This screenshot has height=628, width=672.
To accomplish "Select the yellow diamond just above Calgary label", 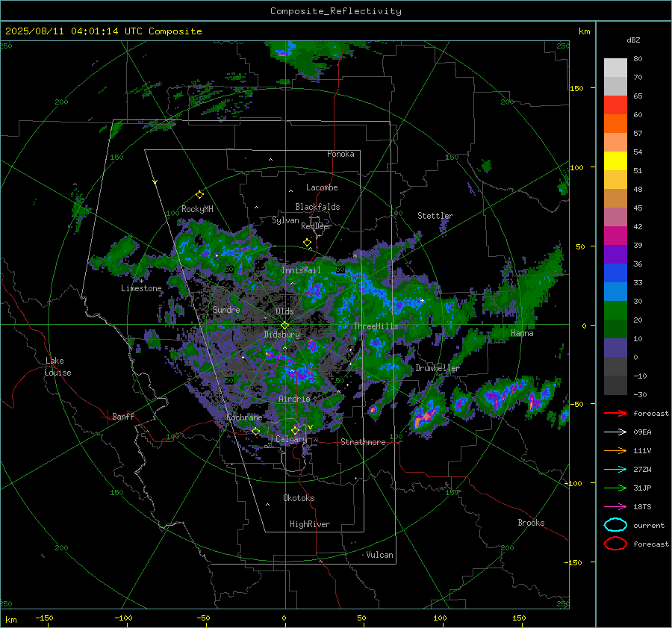I will click(x=295, y=430).
